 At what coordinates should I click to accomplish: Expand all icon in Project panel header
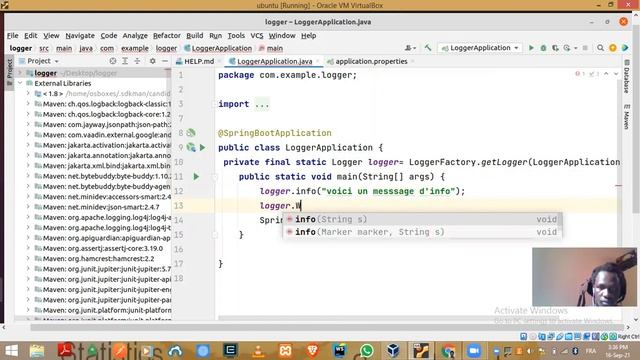(x=125, y=61)
